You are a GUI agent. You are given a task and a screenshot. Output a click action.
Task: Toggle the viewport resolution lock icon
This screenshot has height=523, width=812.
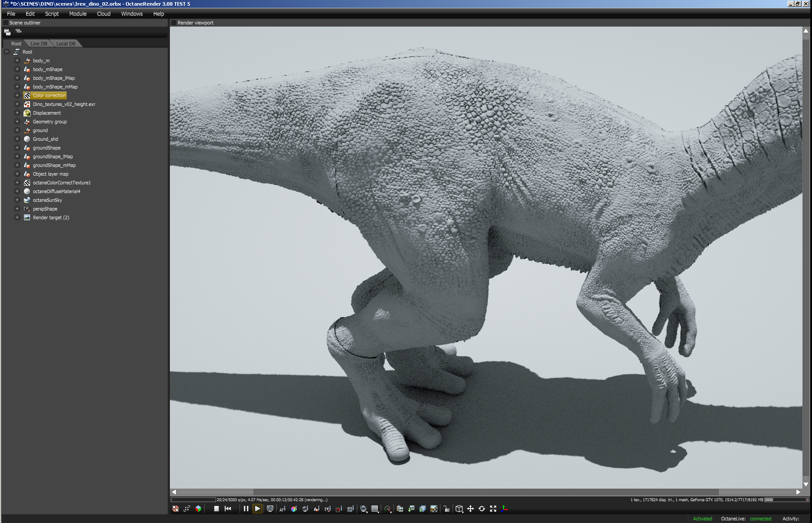(x=447, y=509)
